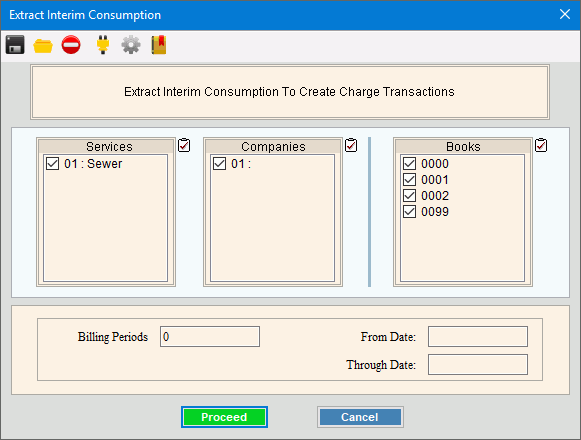Uncheck company 01 checkbox
The width and height of the screenshot is (581, 440).
(x=219, y=163)
